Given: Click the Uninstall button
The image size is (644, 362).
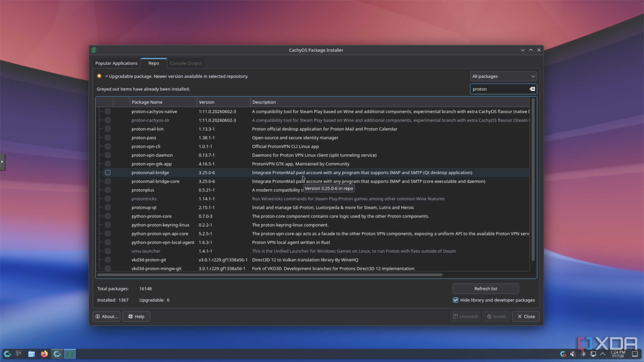Looking at the screenshot, I should 465,317.
